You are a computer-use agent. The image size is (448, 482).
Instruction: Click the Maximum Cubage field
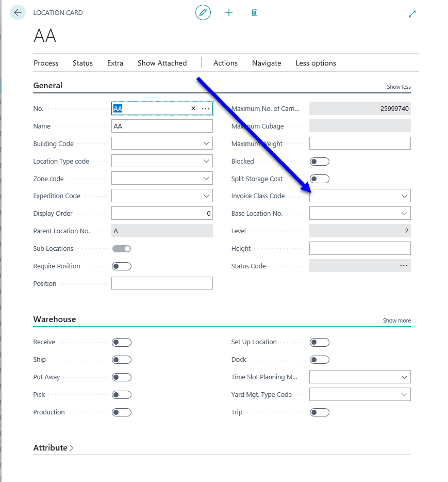[x=360, y=126]
